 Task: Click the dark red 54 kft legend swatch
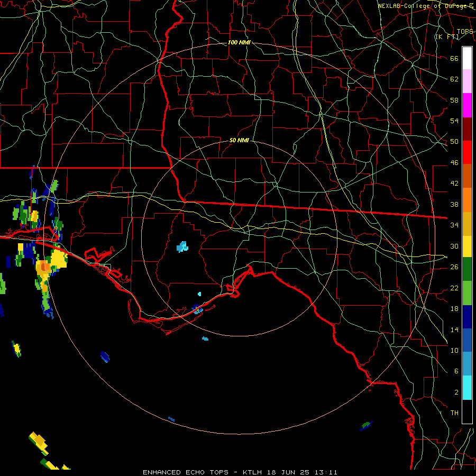(x=467, y=129)
